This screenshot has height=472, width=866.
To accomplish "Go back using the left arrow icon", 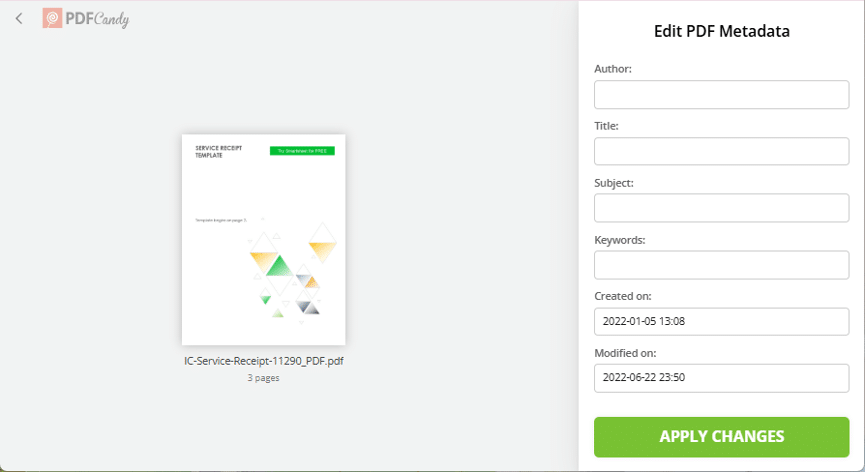I will (19, 19).
